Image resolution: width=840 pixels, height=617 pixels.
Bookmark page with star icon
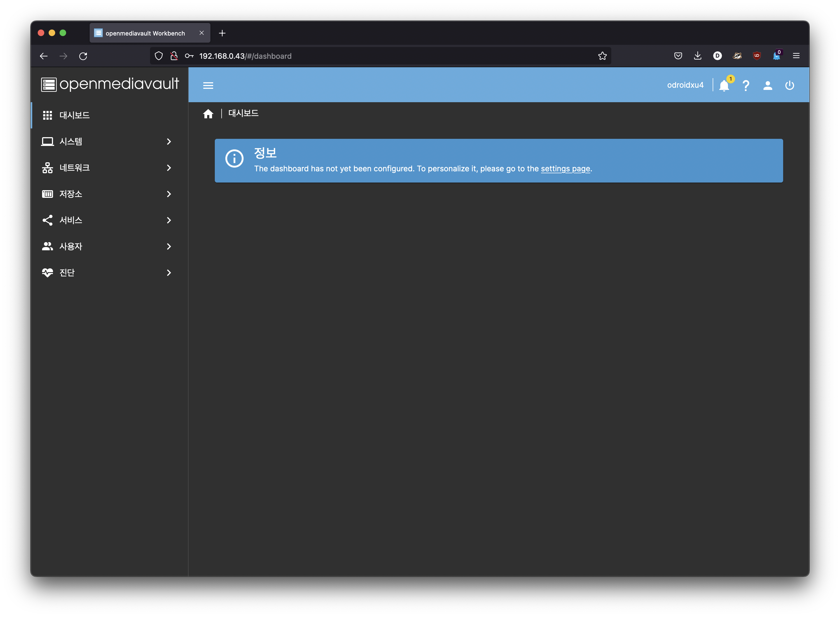tap(602, 56)
